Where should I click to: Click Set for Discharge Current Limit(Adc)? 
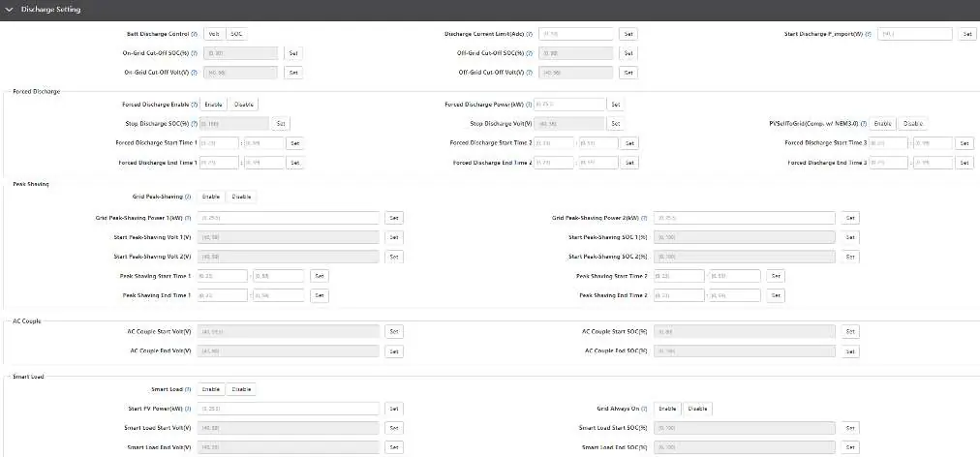(628, 35)
